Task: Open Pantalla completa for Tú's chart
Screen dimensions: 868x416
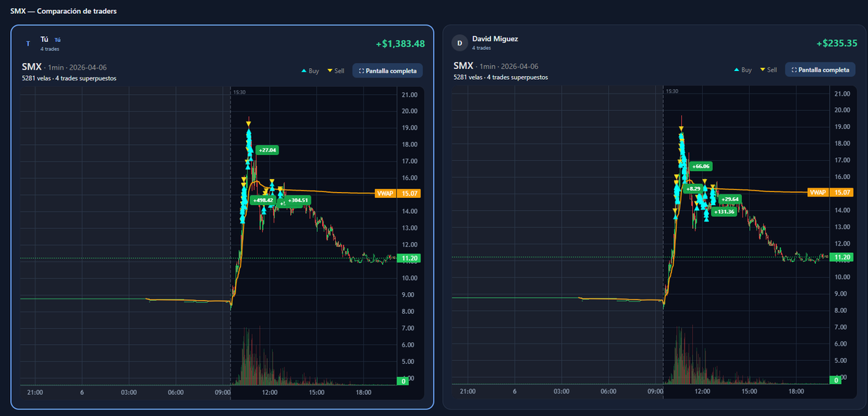Action: coord(387,71)
